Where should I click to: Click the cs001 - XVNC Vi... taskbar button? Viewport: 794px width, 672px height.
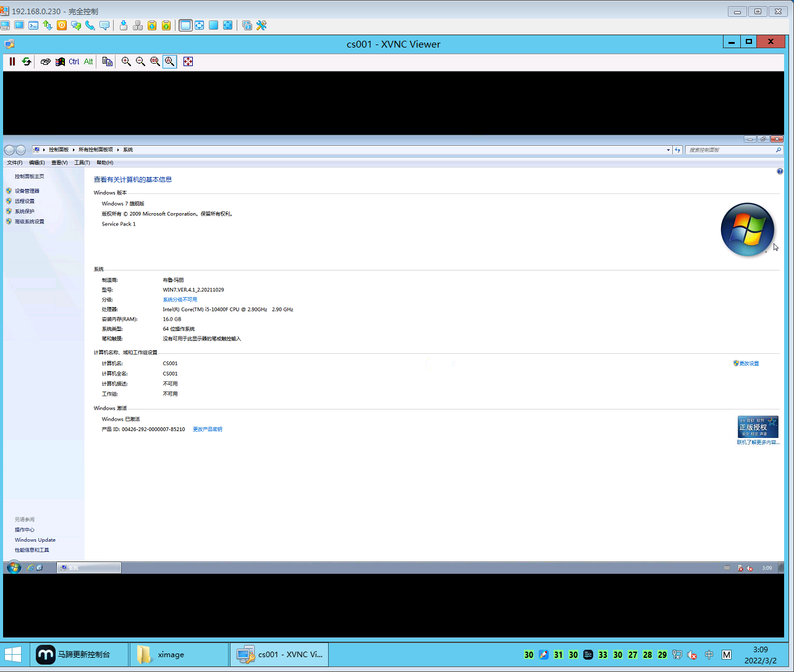(x=279, y=655)
